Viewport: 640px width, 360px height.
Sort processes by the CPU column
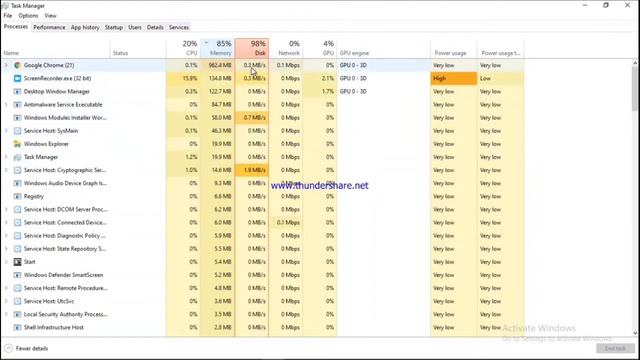tap(183, 48)
